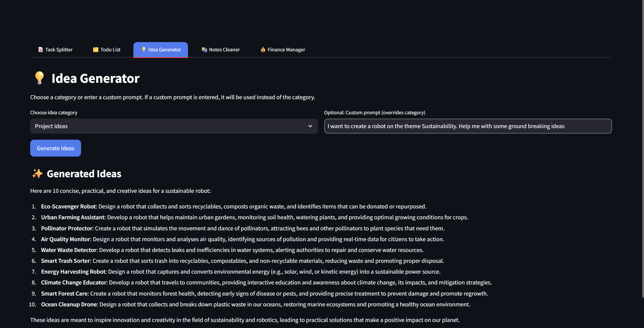Open the Todo List tab
This screenshot has width=644, height=328.
pos(110,50)
